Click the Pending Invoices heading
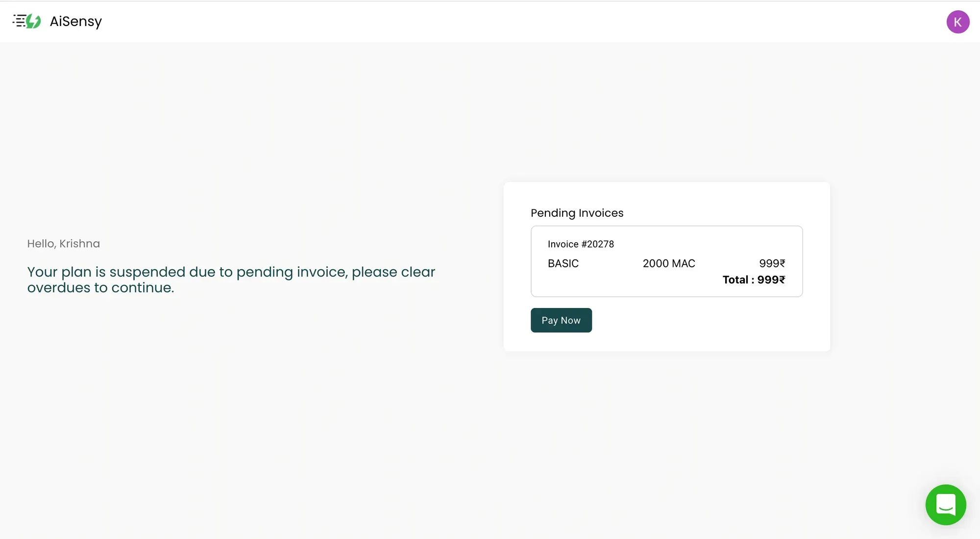The image size is (980, 539). (x=577, y=213)
